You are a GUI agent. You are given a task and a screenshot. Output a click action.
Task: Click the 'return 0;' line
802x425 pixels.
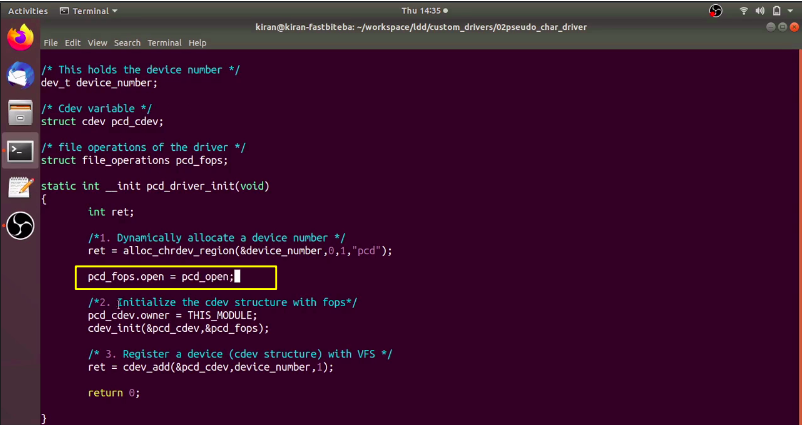(114, 393)
